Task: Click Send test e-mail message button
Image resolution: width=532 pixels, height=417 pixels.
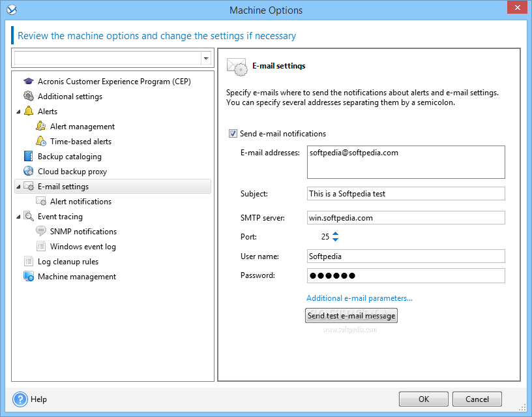Action: [351, 315]
